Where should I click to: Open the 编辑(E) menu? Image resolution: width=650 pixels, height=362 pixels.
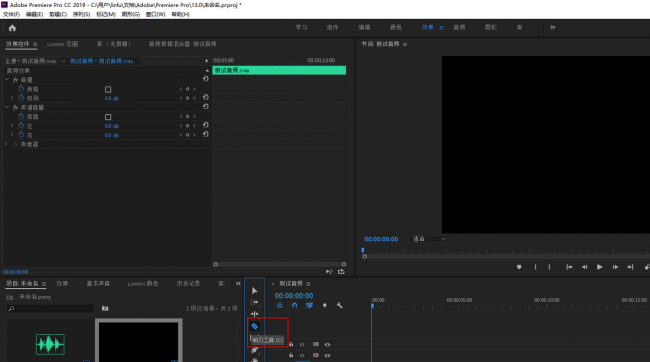34,14
